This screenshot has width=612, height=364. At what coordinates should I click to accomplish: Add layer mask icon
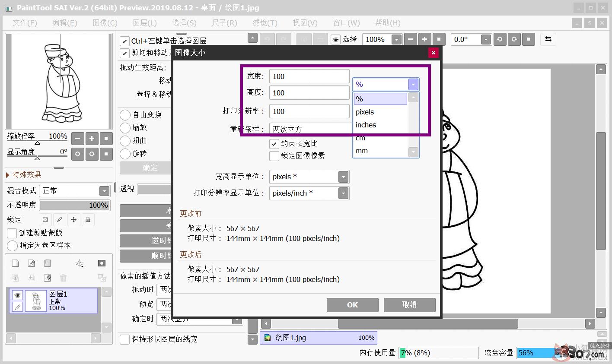(102, 263)
